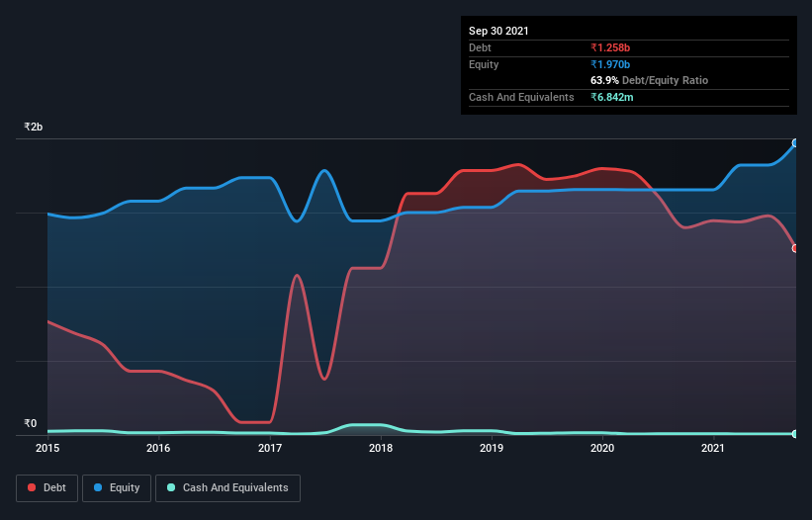
Task: Toggle the Debt legend button
Action: [46, 488]
